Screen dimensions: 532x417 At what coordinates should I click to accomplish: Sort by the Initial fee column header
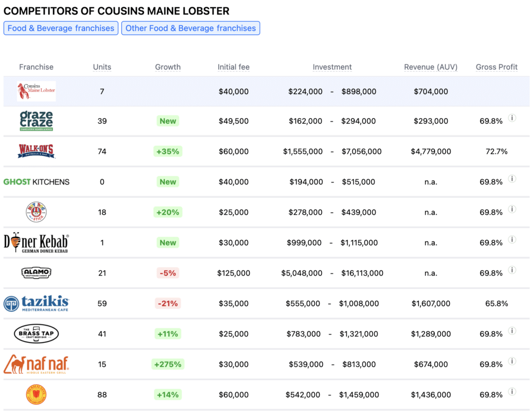click(233, 67)
